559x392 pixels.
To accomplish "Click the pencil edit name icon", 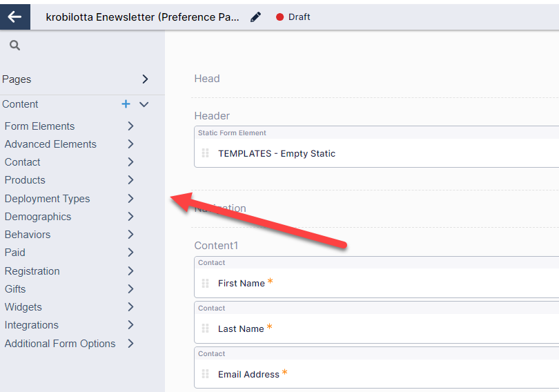I will tap(256, 17).
